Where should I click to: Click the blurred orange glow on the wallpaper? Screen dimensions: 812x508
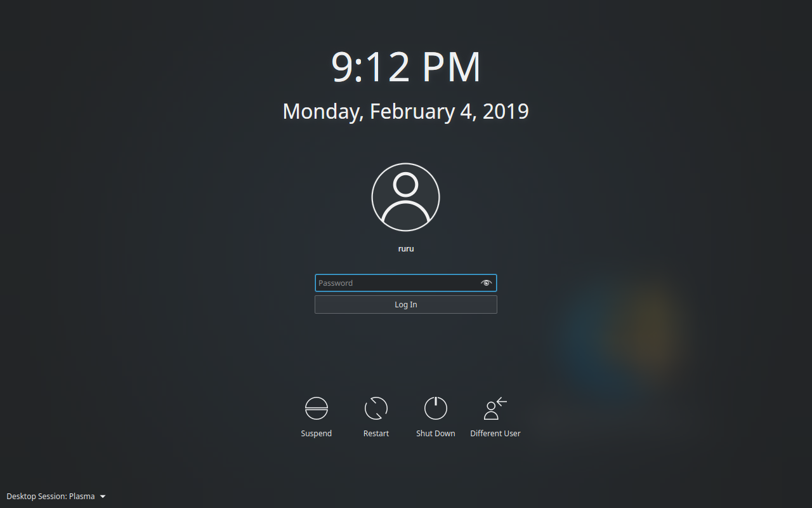pos(647,327)
